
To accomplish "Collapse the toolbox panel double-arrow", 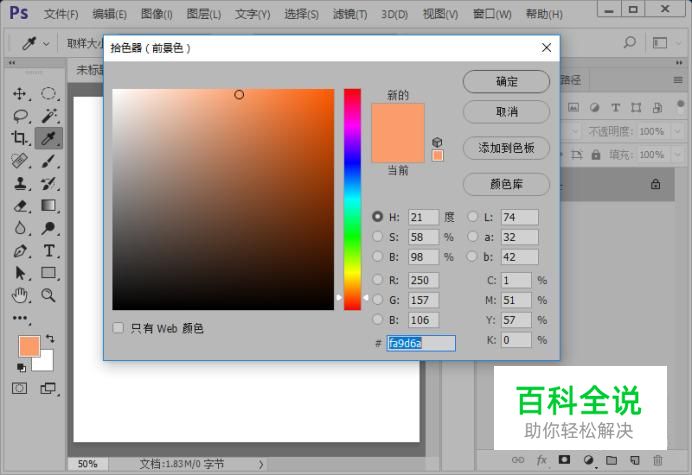I will tap(12, 63).
